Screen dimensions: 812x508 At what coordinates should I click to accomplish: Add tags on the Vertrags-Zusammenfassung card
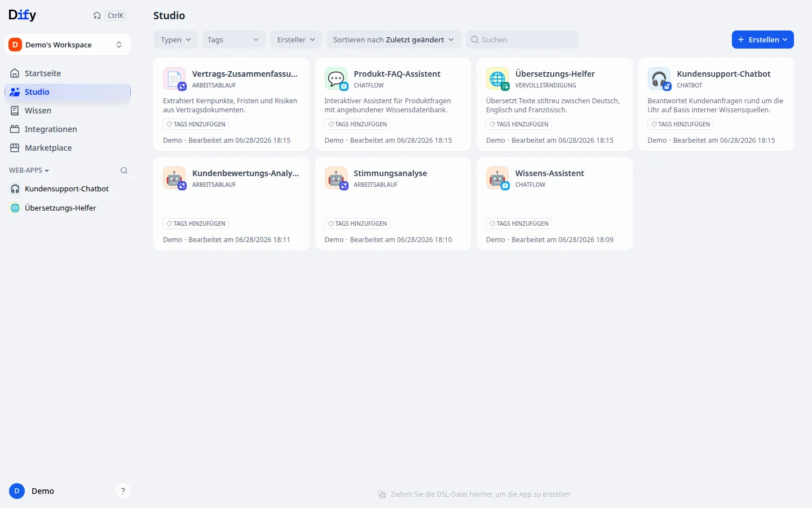196,124
